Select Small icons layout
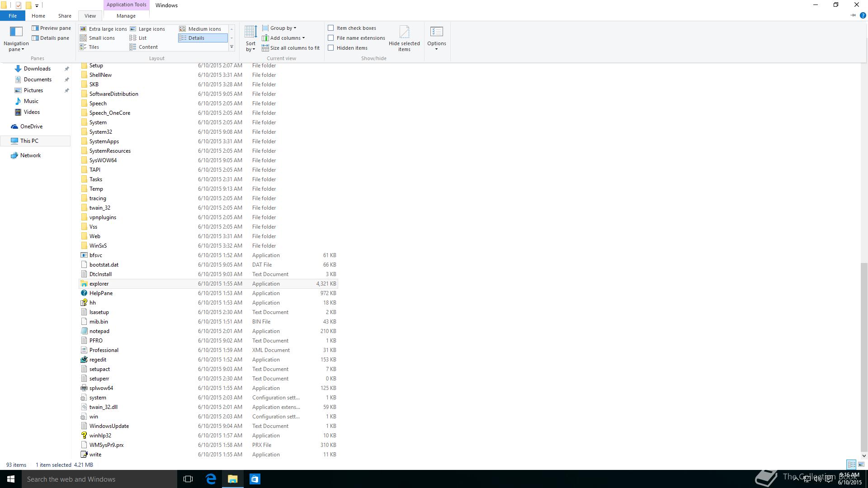The width and height of the screenshot is (868, 488). coord(97,38)
